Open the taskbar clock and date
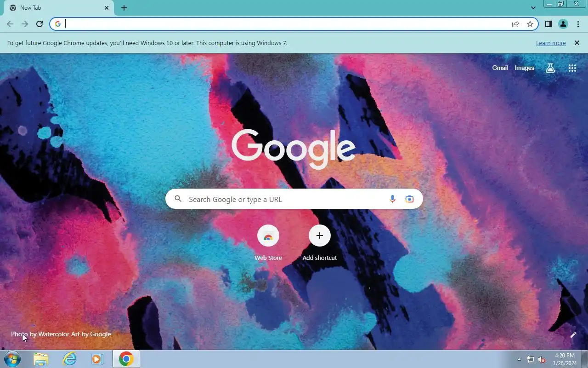 tap(565, 359)
